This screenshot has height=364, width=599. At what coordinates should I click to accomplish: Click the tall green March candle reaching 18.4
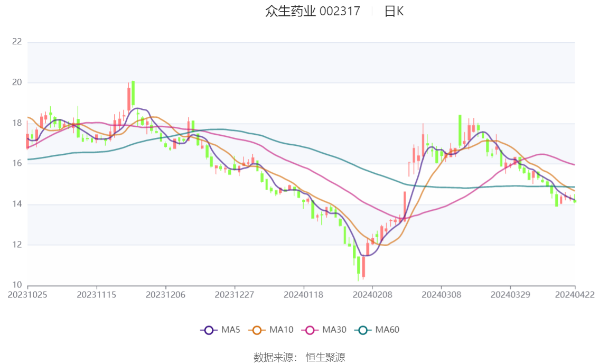(x=460, y=130)
